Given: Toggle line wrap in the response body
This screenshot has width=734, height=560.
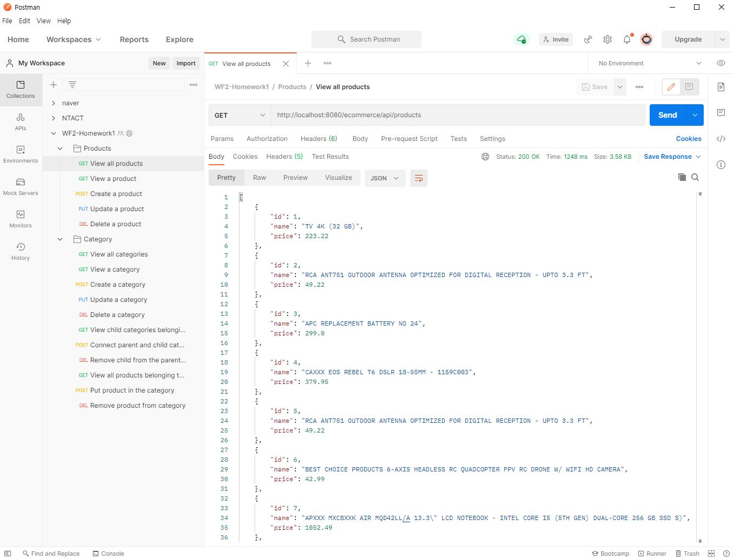Looking at the screenshot, I should tap(419, 178).
